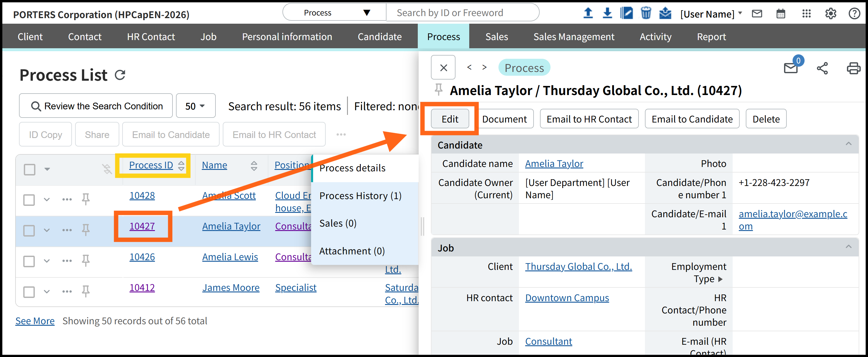The height and width of the screenshot is (357, 868).
Task: Open the Process search category dropdown
Action: pyautogui.click(x=334, y=13)
